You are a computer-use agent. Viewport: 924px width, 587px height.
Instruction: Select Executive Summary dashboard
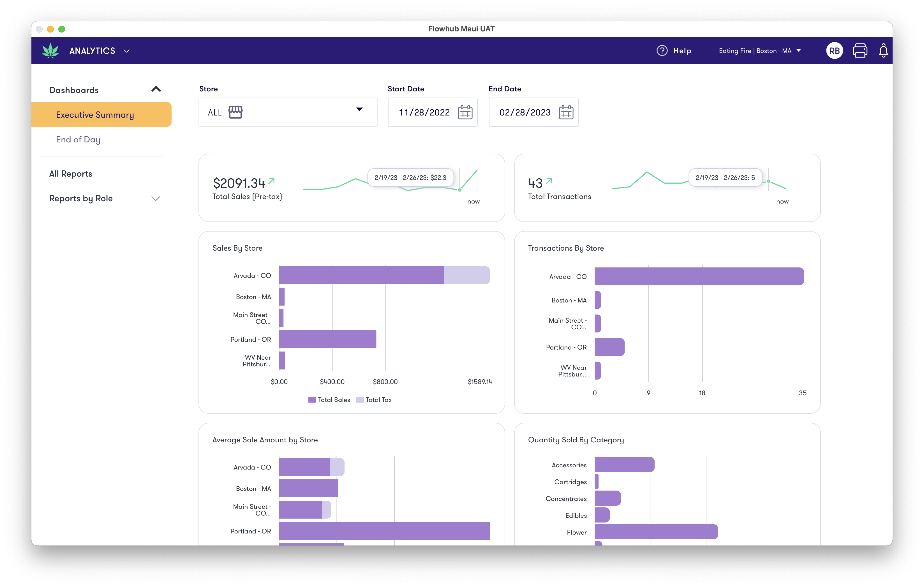[x=101, y=114]
